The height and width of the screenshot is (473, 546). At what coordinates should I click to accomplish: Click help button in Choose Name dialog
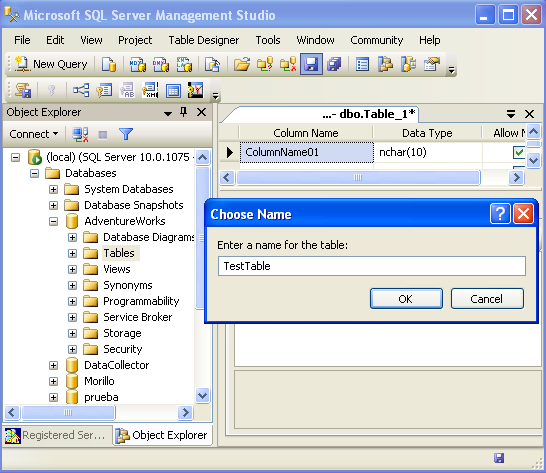(500, 214)
